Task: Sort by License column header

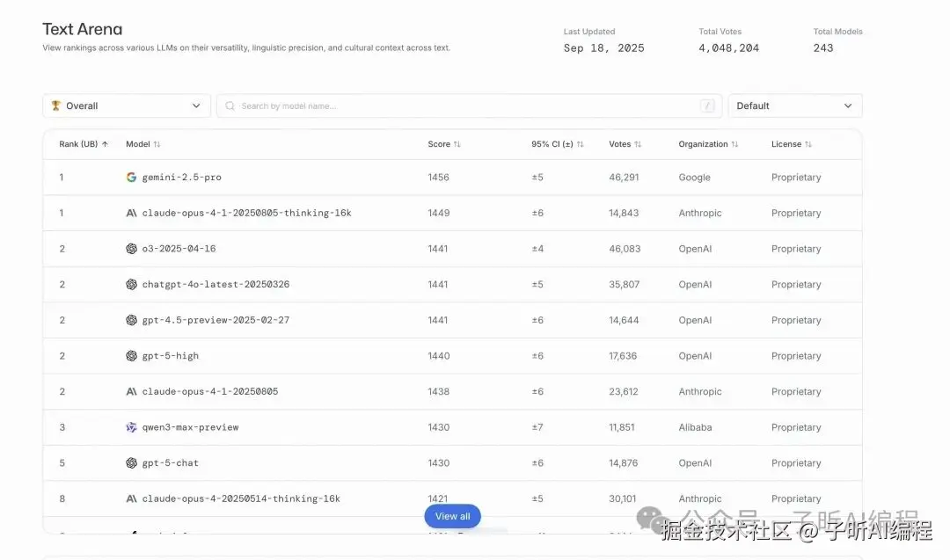Action: coord(792,144)
